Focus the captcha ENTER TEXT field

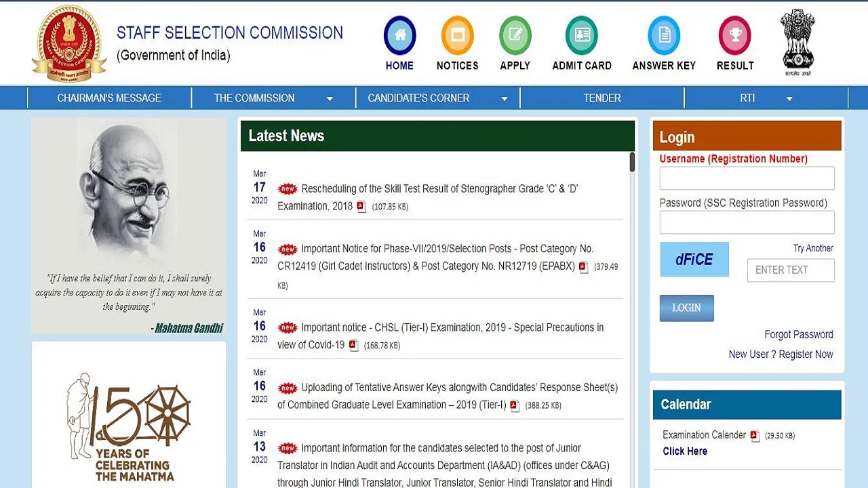pyautogui.click(x=791, y=270)
